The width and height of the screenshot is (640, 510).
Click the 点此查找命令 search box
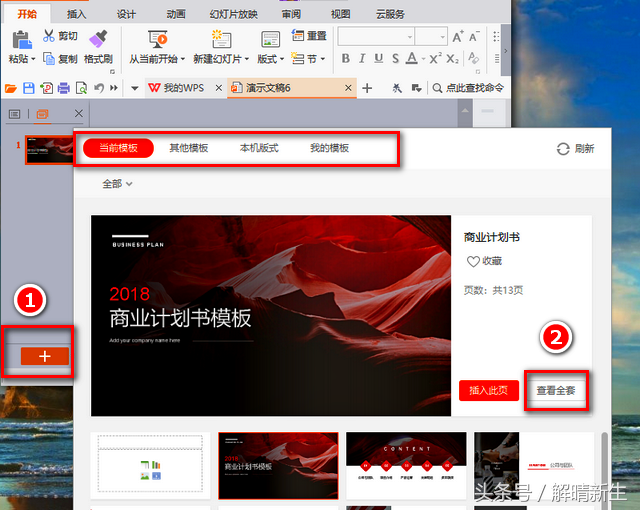[x=468, y=88]
